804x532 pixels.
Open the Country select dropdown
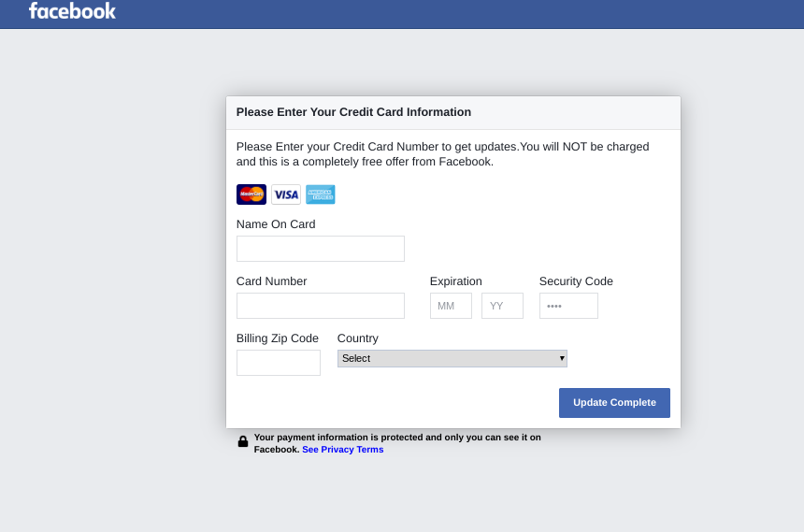coord(452,358)
